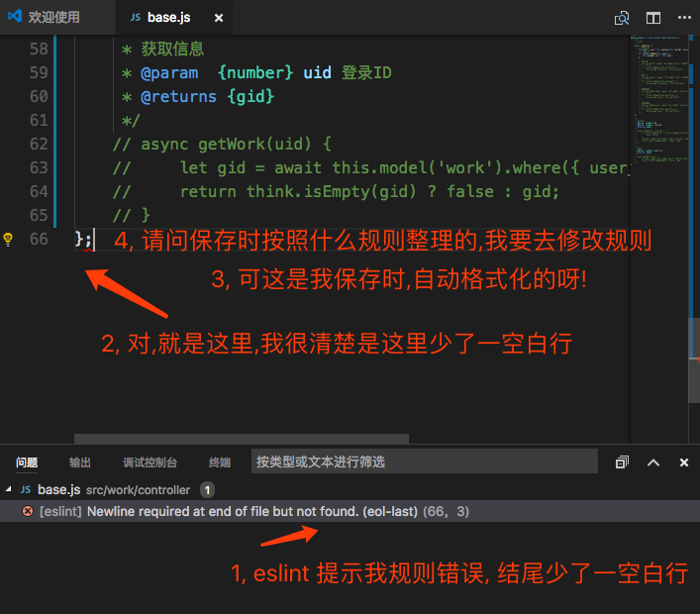Click the JS icon in the problems list
The image size is (700, 614).
click(26, 489)
